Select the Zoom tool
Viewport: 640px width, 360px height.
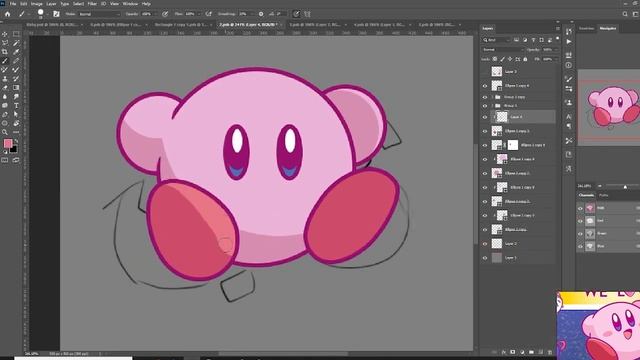point(5,132)
